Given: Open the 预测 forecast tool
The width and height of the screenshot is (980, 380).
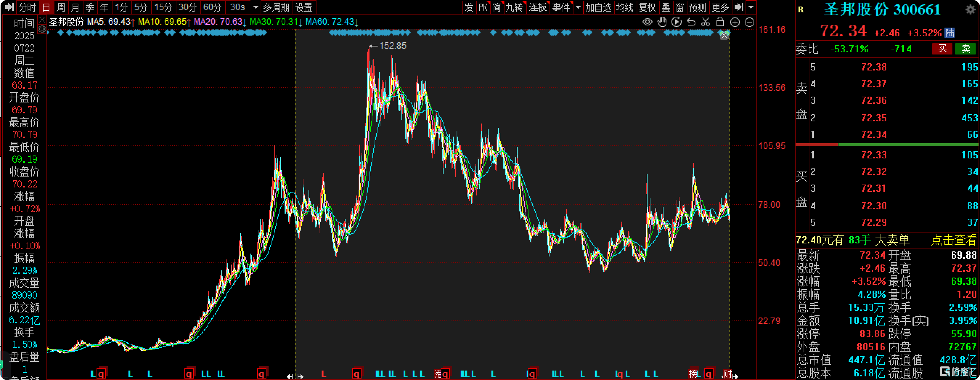Looking at the screenshot, I should click(x=697, y=7).
